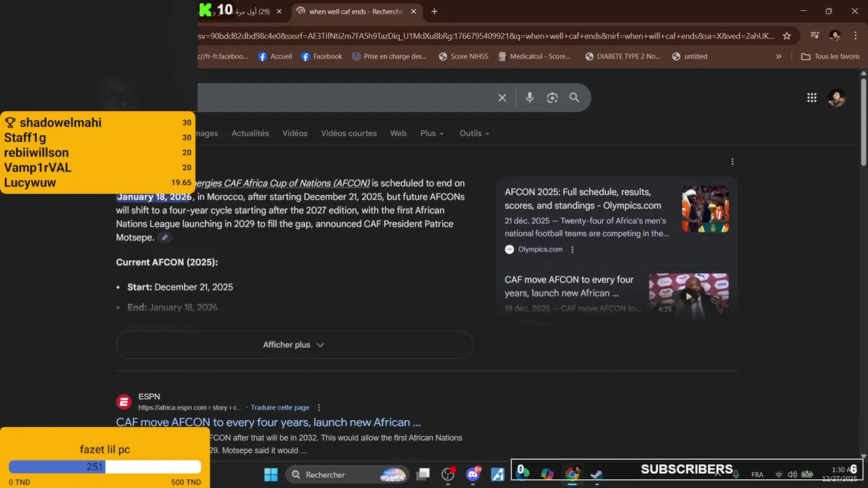Expand the Plus dropdown
Image resolution: width=868 pixels, height=488 pixels.
coord(432,134)
